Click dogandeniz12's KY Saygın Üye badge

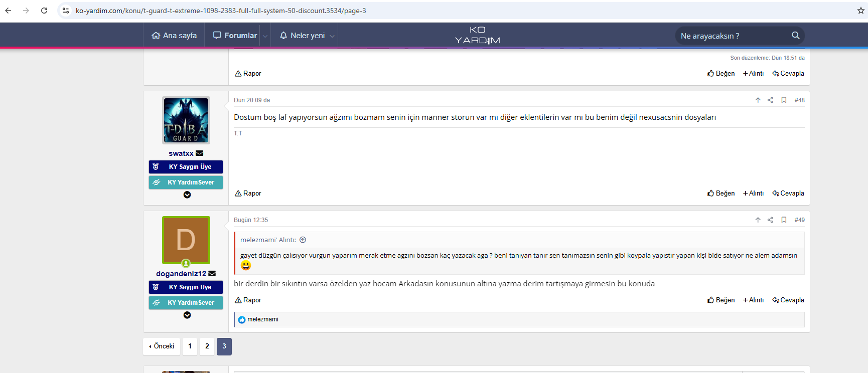click(186, 287)
